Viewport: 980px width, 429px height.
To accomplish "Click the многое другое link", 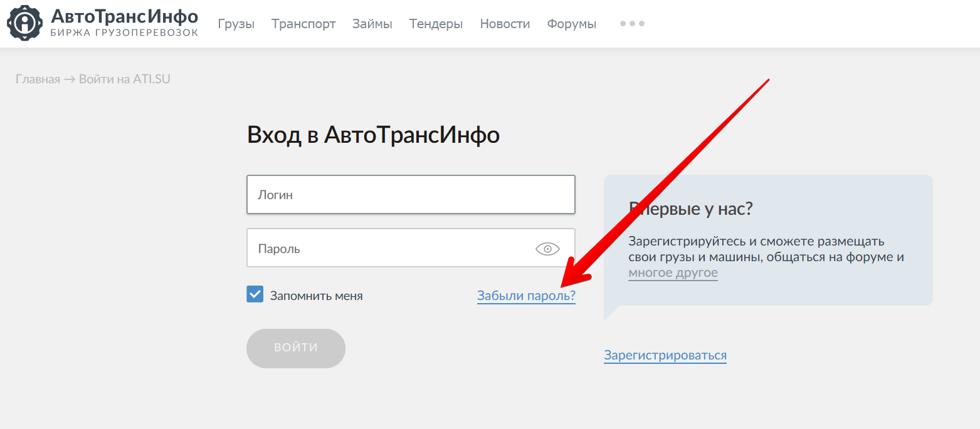I will [673, 273].
